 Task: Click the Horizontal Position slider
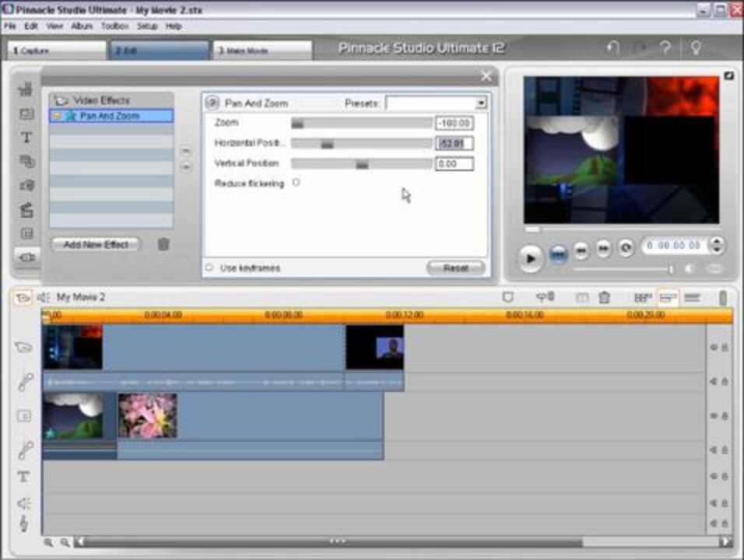pos(362,144)
